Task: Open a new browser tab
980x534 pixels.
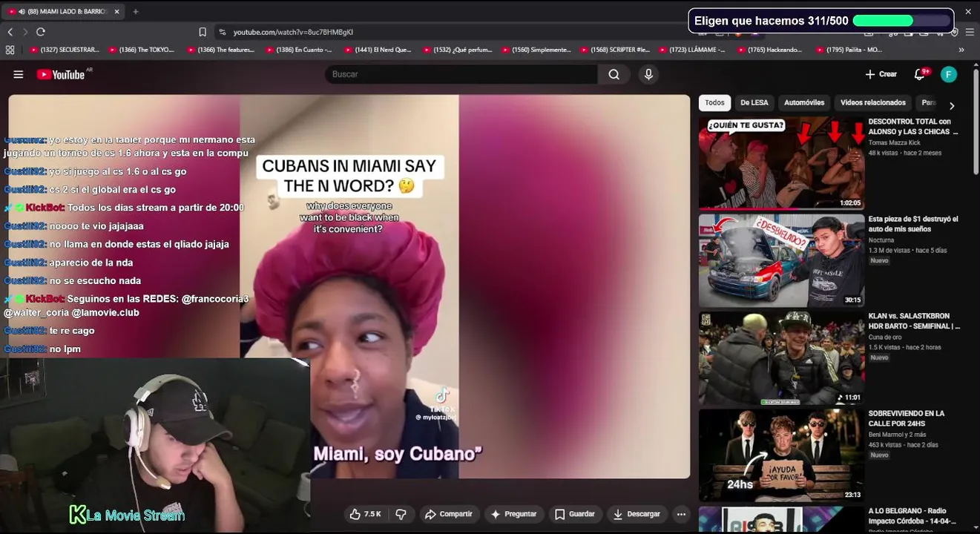Action: tap(136, 12)
